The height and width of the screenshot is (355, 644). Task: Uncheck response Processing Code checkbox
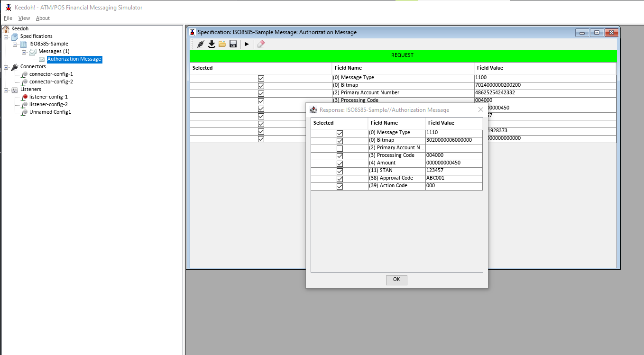pos(340,156)
